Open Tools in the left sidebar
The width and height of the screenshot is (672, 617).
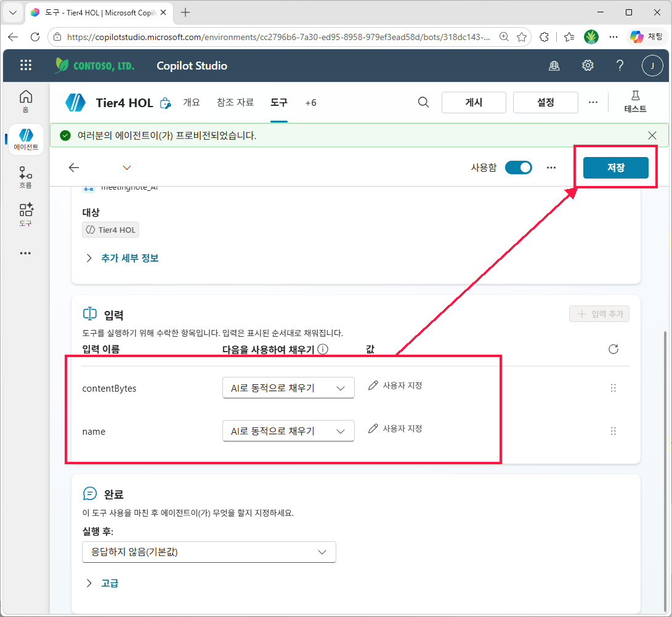tap(26, 215)
